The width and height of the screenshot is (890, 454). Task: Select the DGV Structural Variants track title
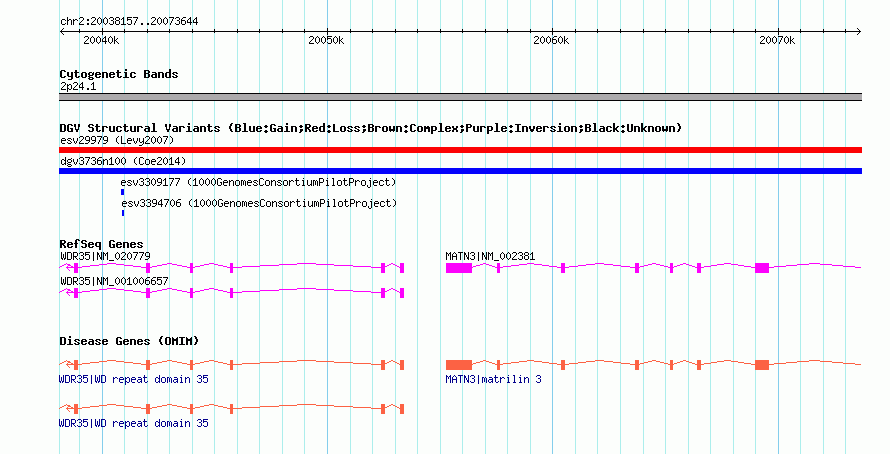(x=370, y=128)
